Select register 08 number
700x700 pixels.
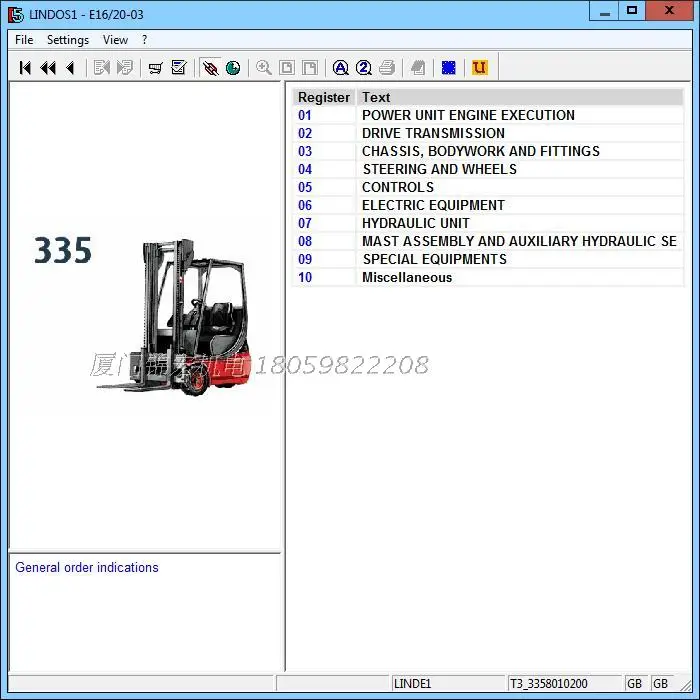305,241
